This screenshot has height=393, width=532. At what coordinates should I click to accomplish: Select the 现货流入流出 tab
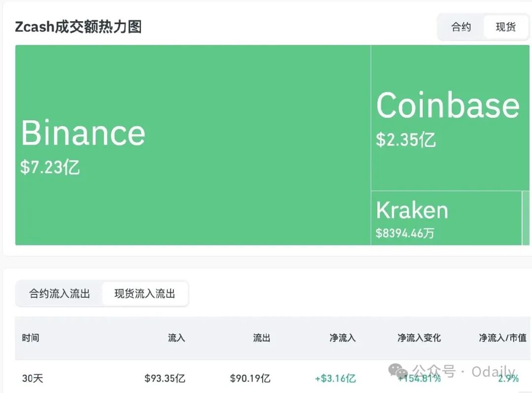click(x=144, y=293)
